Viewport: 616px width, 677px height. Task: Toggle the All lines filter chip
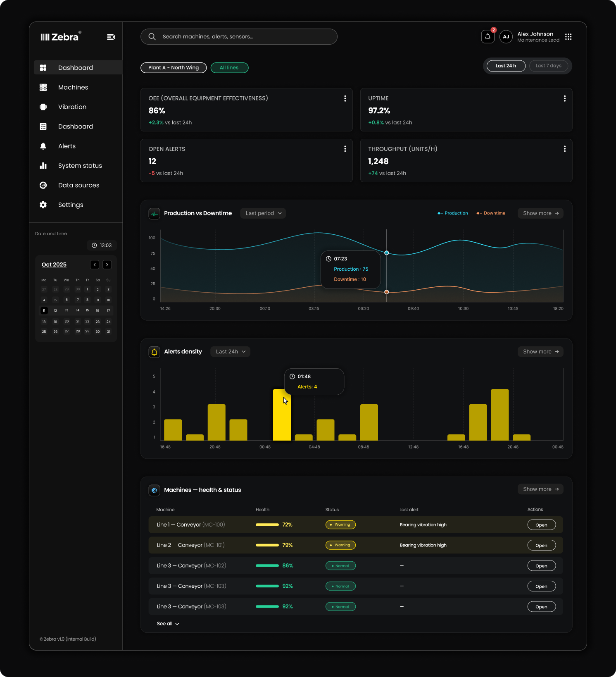coord(229,68)
